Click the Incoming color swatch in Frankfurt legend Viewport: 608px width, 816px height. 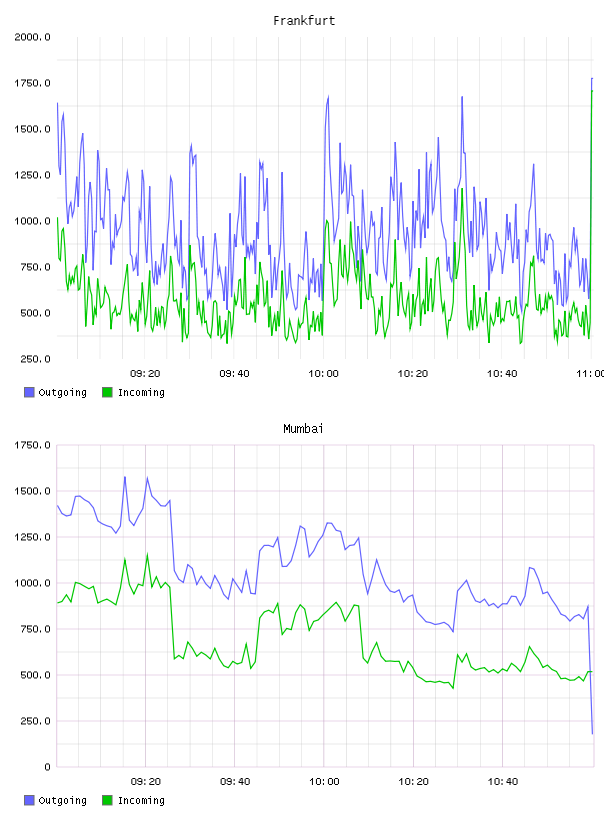point(107,392)
